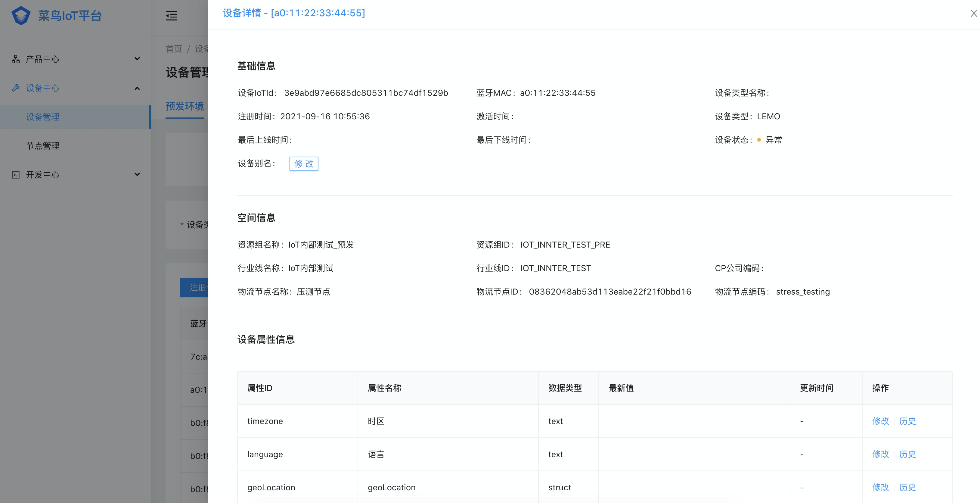
Task: Click 修改 link for timezone attribute
Action: point(880,421)
